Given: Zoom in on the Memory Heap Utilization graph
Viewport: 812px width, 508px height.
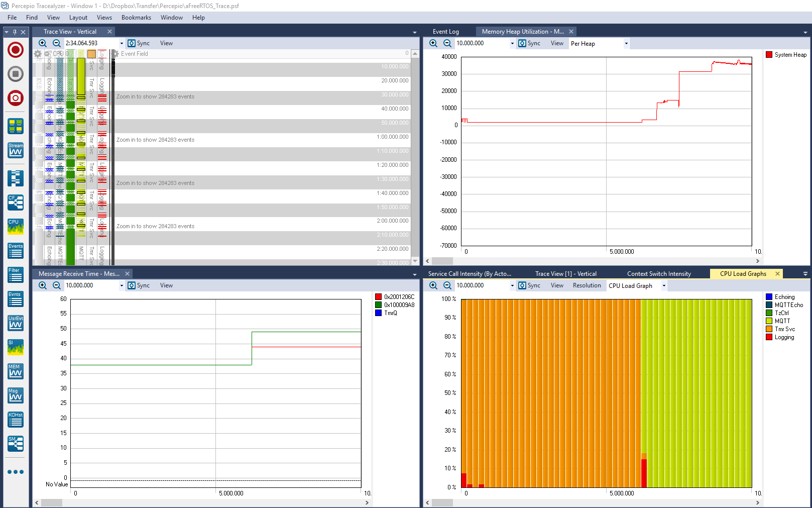Looking at the screenshot, I should pyautogui.click(x=433, y=43).
